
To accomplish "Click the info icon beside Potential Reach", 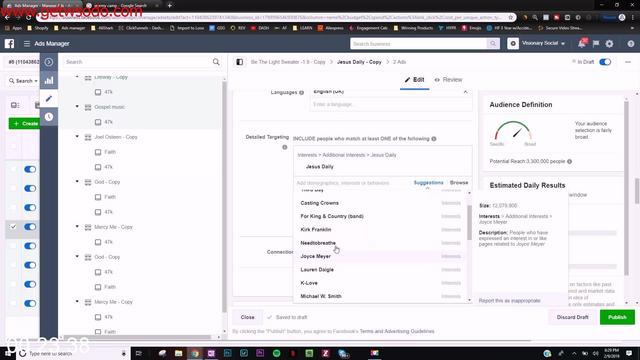I will tap(569, 161).
